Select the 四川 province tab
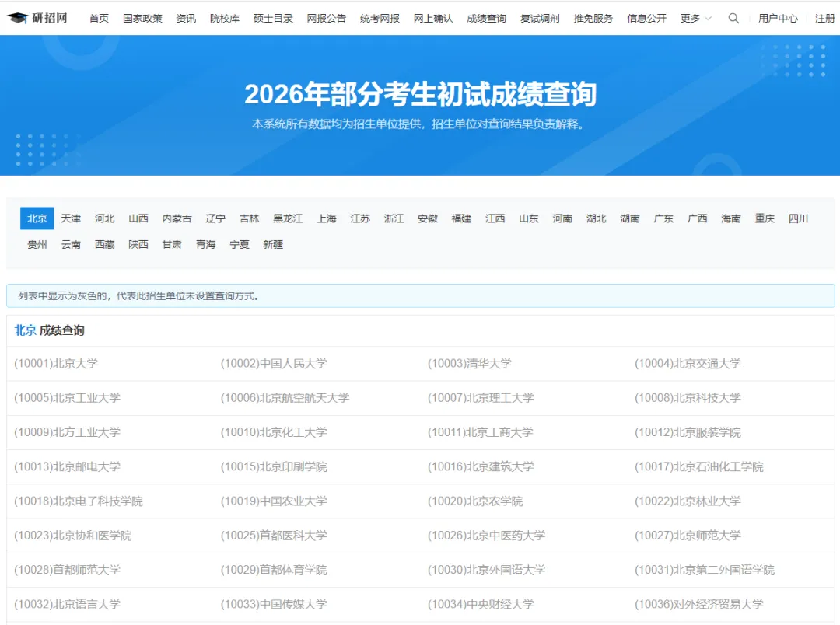 click(799, 218)
